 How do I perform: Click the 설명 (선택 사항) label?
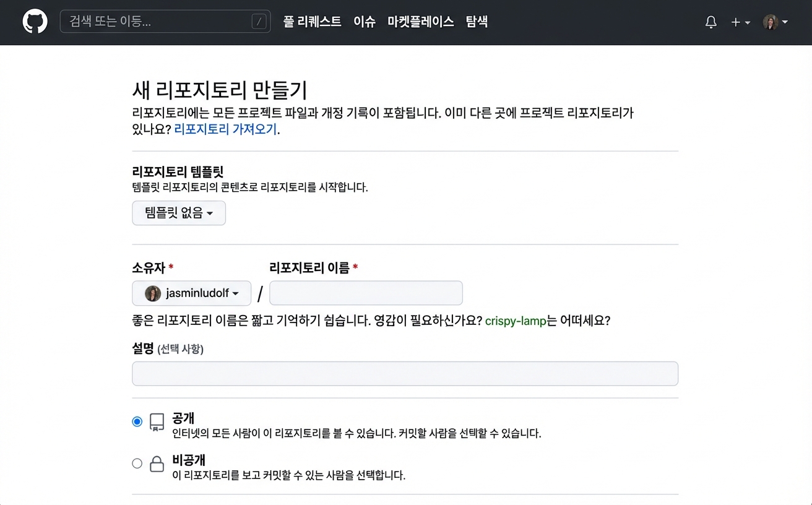[x=168, y=348]
